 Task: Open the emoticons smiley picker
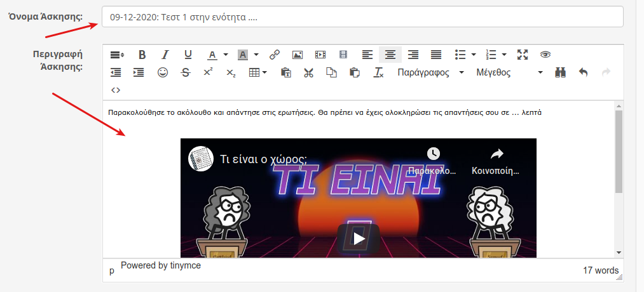click(x=163, y=72)
